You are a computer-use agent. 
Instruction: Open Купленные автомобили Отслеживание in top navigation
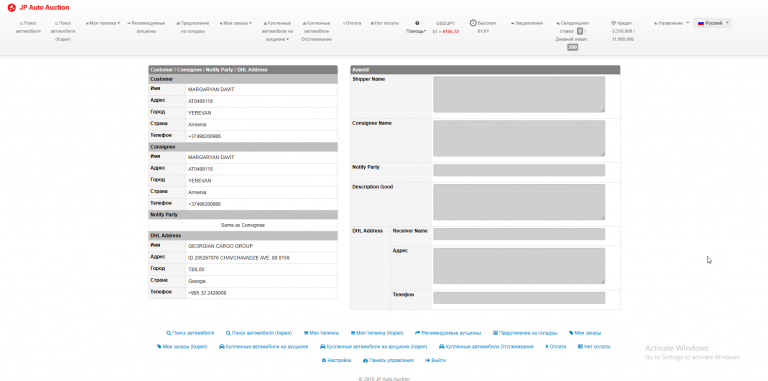coord(316,31)
